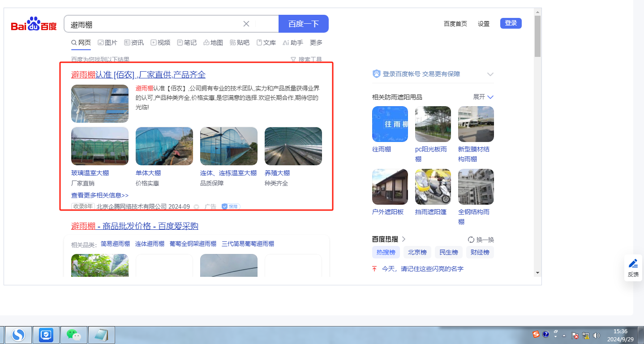Open the Ai 助手 tab
644x344 pixels.
click(293, 43)
